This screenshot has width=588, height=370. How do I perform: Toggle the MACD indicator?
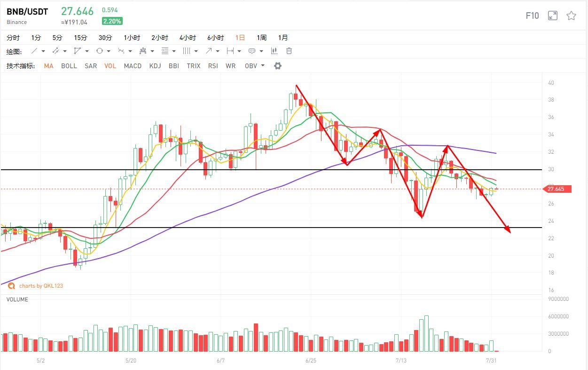click(133, 66)
